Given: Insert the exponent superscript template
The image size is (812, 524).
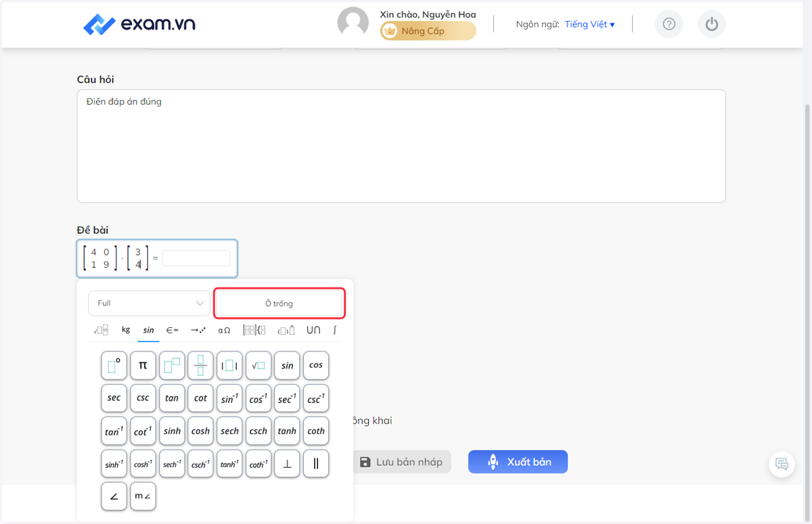Looking at the screenshot, I should point(172,365).
